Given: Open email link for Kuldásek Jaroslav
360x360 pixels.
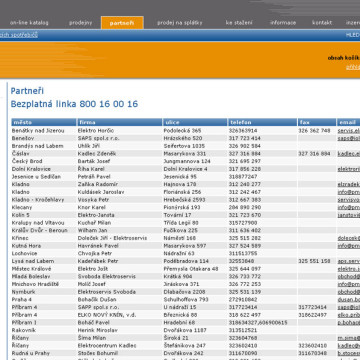Looking at the screenshot, I should 349,192.
